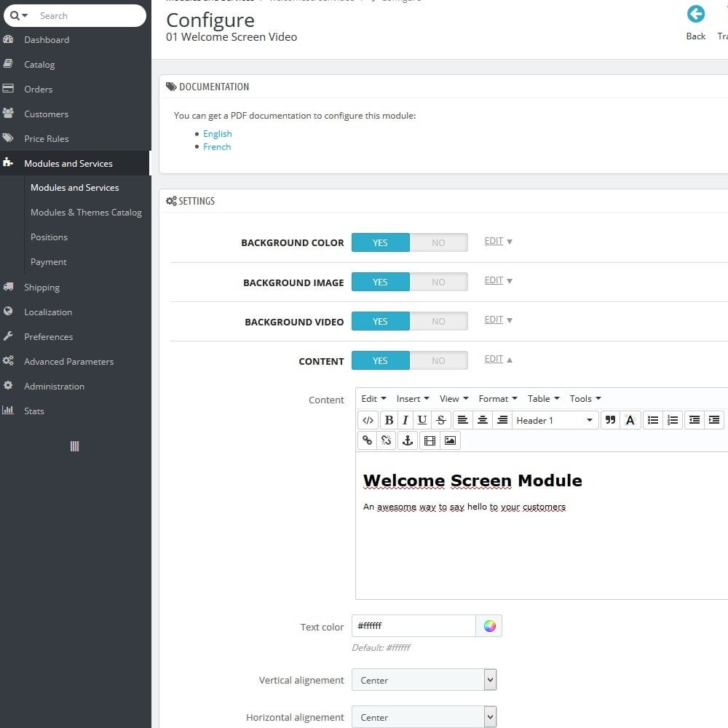
Task: Go to Advanced Parameters
Action: (68, 362)
